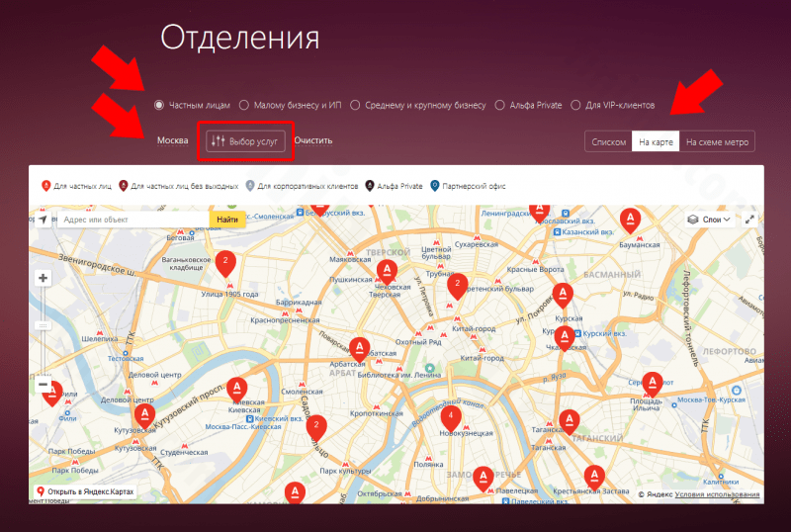
Task: Click the Смоленская station label
Action: tap(302, 392)
